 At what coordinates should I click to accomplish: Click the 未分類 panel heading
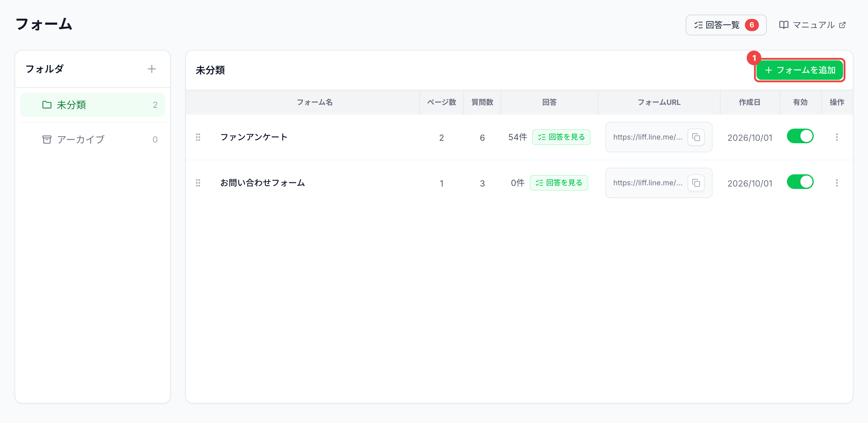[x=210, y=70]
